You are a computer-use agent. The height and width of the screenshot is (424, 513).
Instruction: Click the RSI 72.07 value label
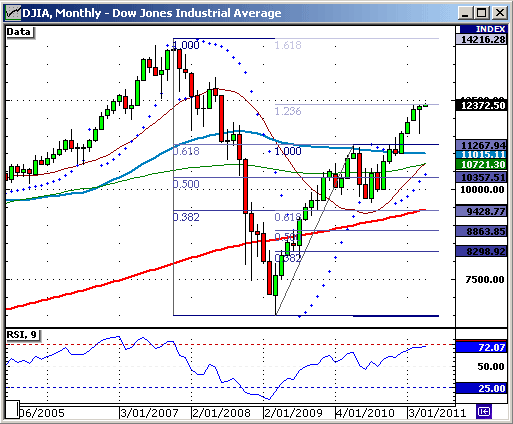[x=481, y=347]
